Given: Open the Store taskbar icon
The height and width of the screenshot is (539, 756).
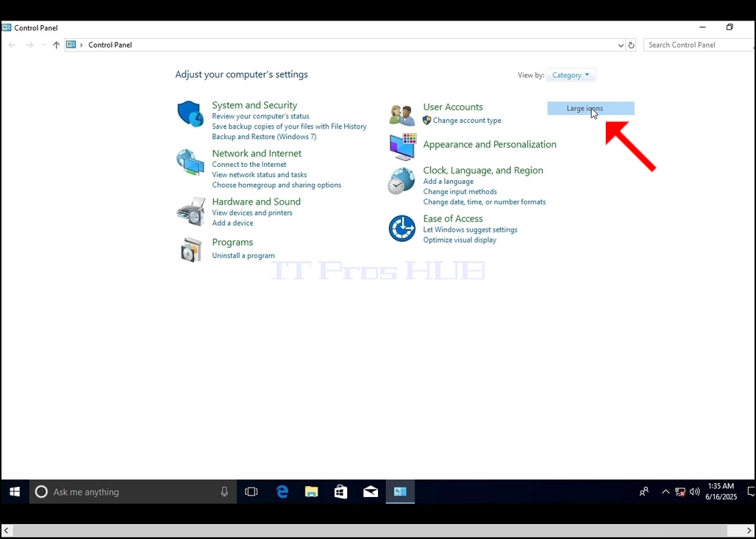Looking at the screenshot, I should click(341, 492).
